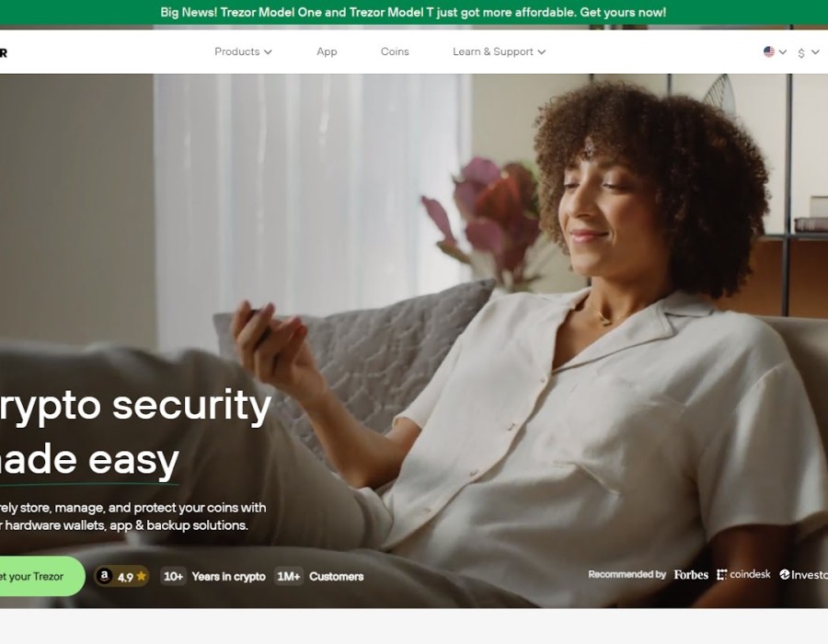The height and width of the screenshot is (644, 828).
Task: Click the gold star rating icon
Action: [x=141, y=577]
